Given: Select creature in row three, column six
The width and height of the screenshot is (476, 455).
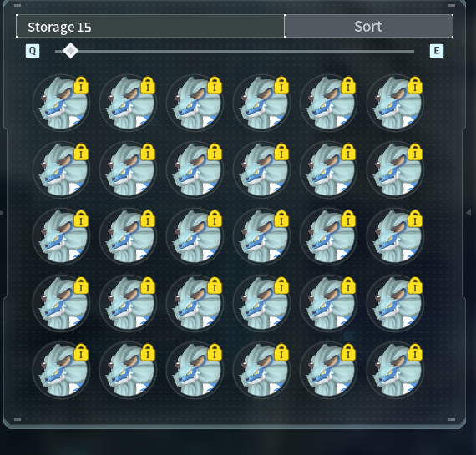Looking at the screenshot, I should click(x=395, y=237).
